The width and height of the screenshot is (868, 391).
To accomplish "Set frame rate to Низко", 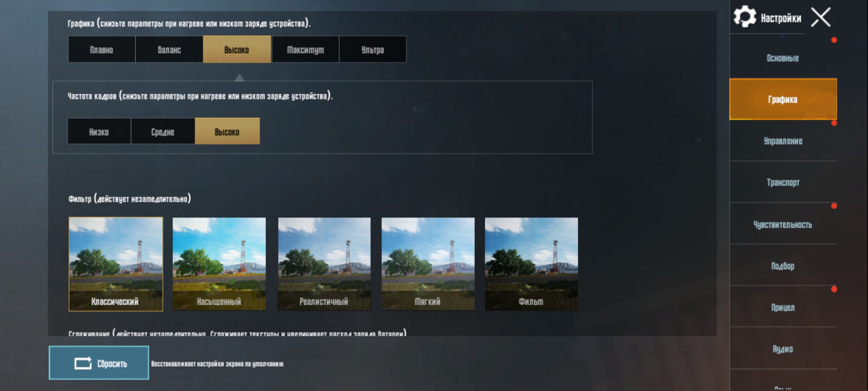I will [x=99, y=131].
